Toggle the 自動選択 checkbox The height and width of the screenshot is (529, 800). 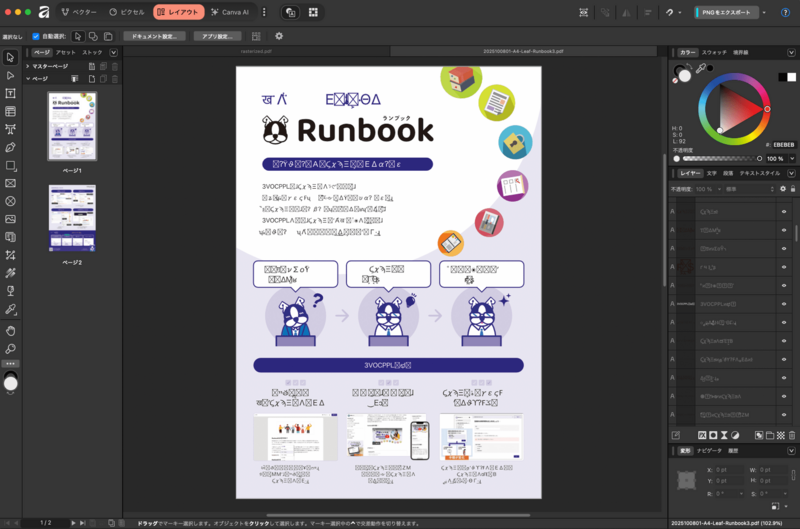point(36,36)
